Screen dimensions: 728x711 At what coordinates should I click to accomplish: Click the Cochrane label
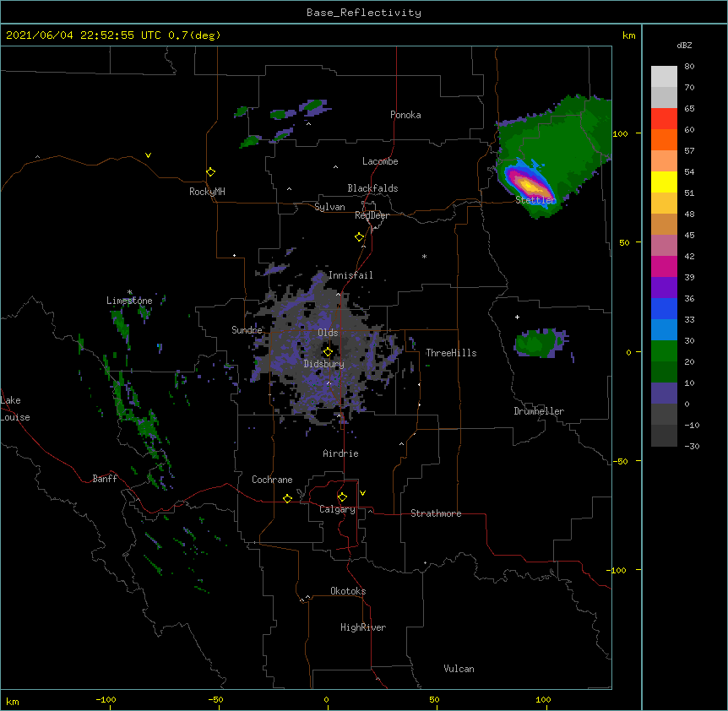click(272, 480)
